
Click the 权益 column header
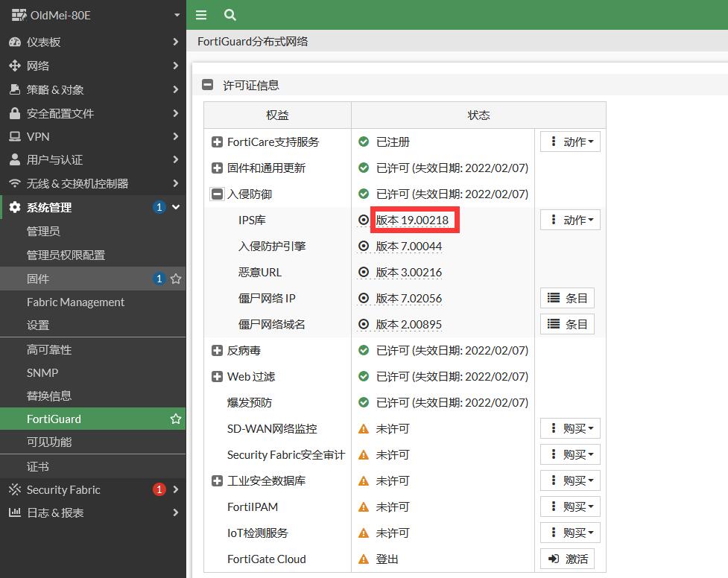pos(277,115)
